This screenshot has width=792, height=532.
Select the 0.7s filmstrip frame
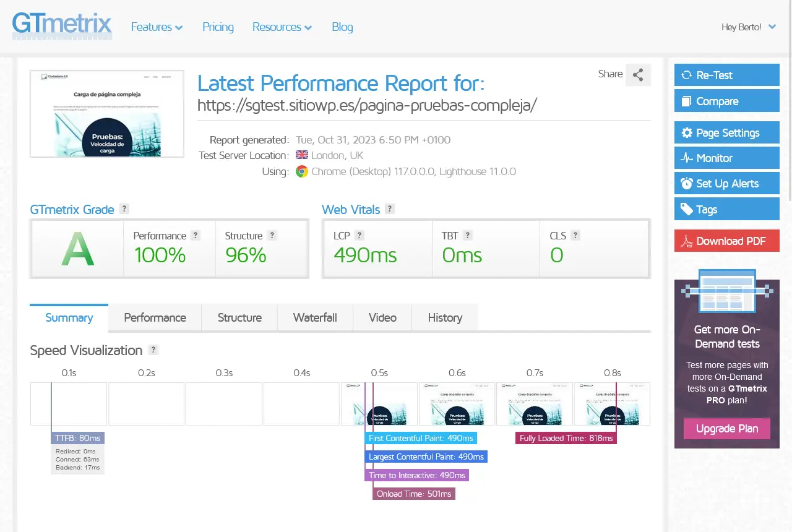[535, 404]
